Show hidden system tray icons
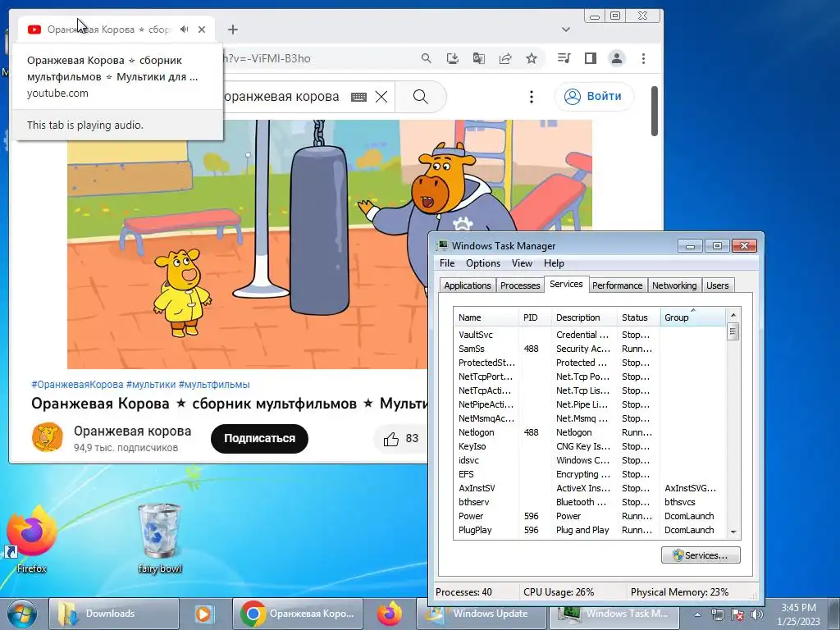 (x=697, y=614)
